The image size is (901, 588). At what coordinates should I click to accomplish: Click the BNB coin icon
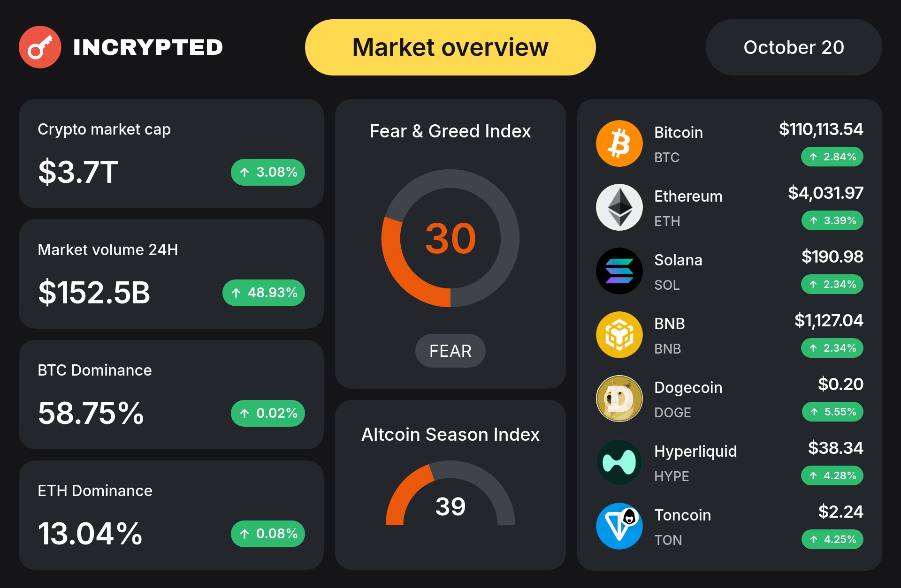pyautogui.click(x=619, y=335)
